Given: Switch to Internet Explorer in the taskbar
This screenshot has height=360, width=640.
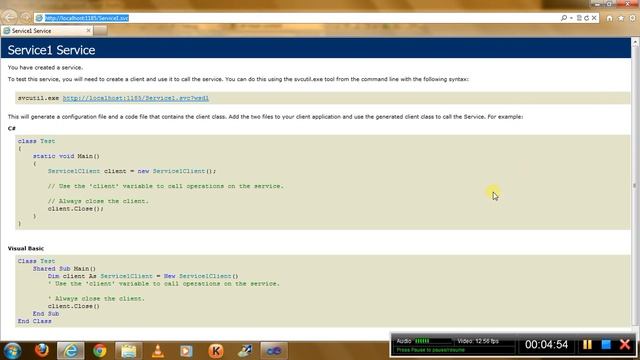Looking at the screenshot, I should pos(71,351).
